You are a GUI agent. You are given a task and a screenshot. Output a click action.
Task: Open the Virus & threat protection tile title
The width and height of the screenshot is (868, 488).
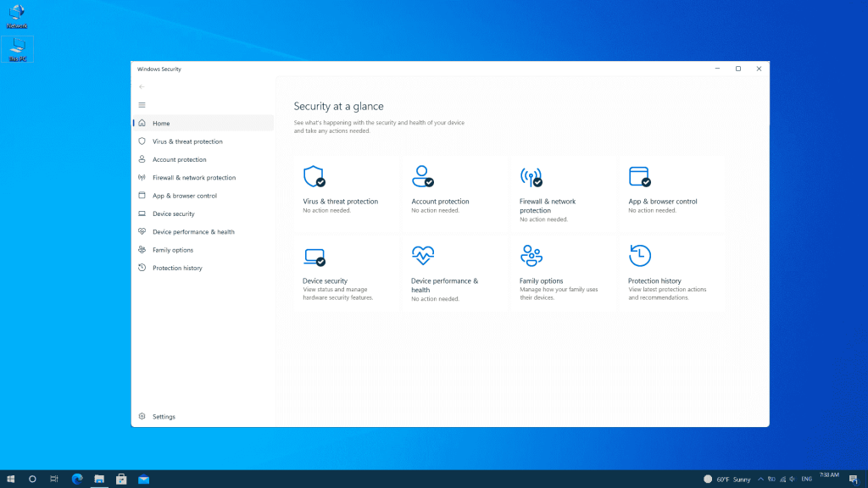coord(340,202)
